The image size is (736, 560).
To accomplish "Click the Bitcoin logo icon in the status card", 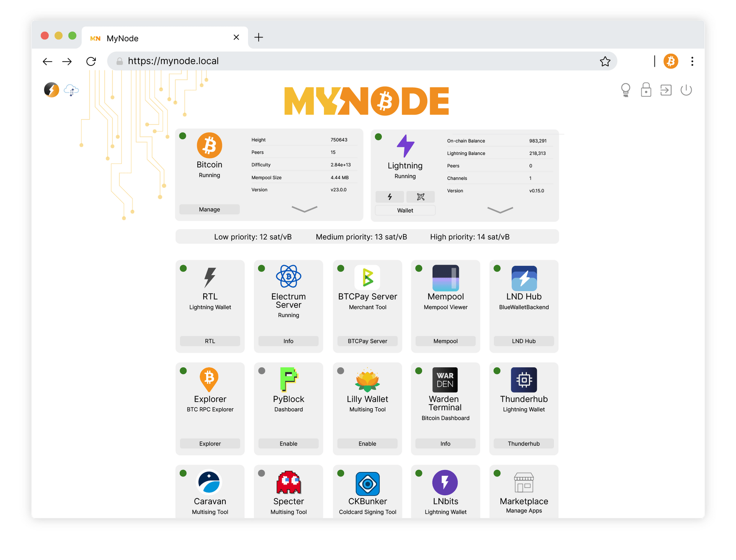I will (209, 146).
